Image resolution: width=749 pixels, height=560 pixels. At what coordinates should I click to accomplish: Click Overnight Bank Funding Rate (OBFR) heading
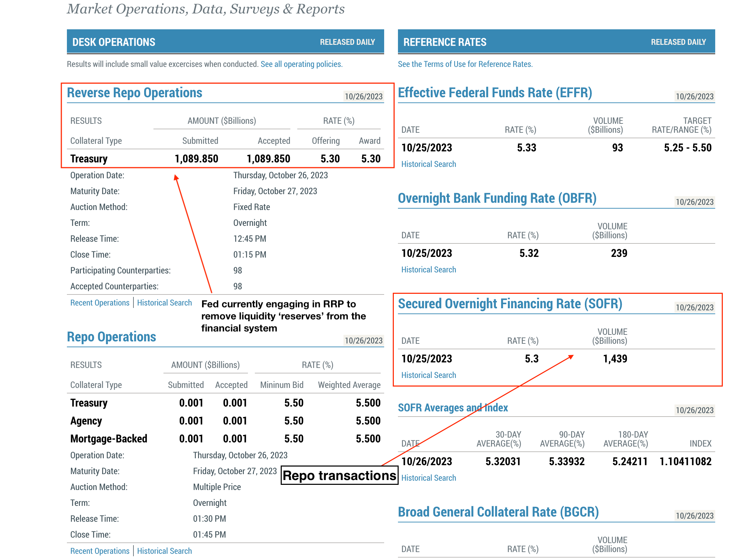click(497, 198)
